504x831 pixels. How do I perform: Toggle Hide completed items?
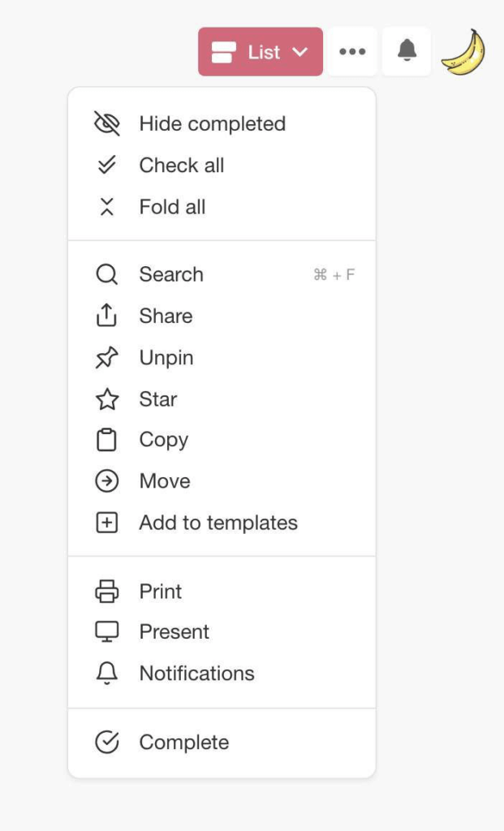(x=212, y=124)
